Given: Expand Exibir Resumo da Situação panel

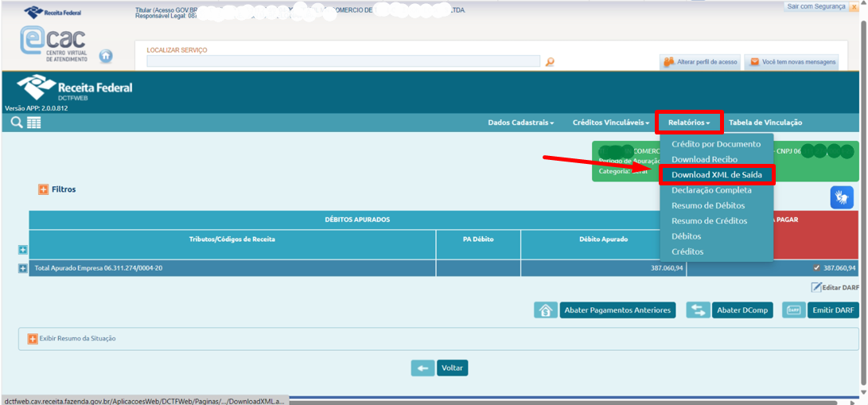Looking at the screenshot, I should tap(33, 339).
